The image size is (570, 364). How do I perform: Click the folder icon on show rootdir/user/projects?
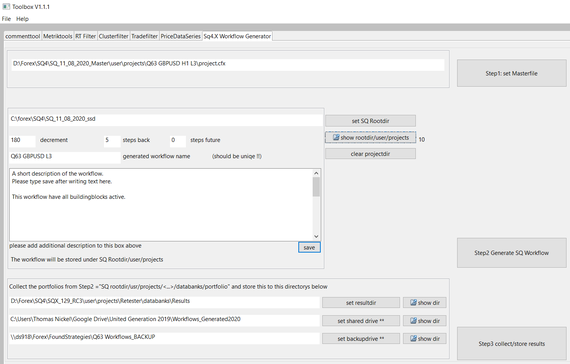336,137
